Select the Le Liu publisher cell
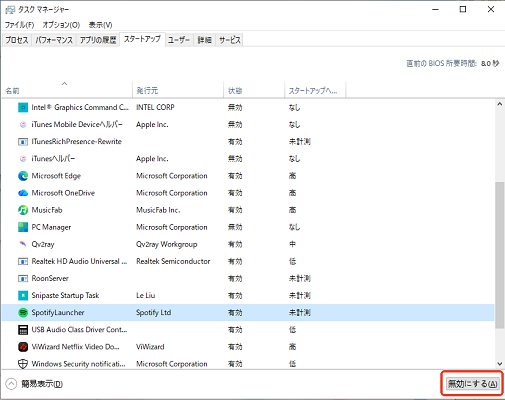The width and height of the screenshot is (505, 400). click(x=145, y=295)
